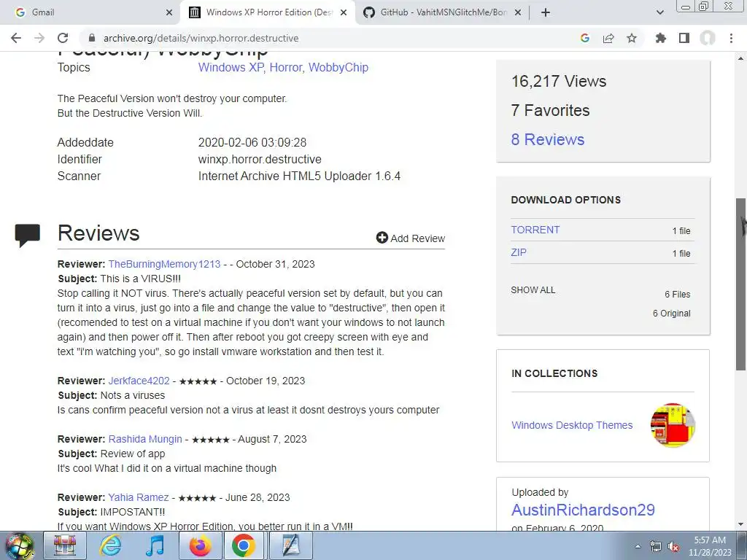This screenshot has width=747, height=560.
Task: Open reviewer Rashida Mungin profile
Action: pos(145,439)
